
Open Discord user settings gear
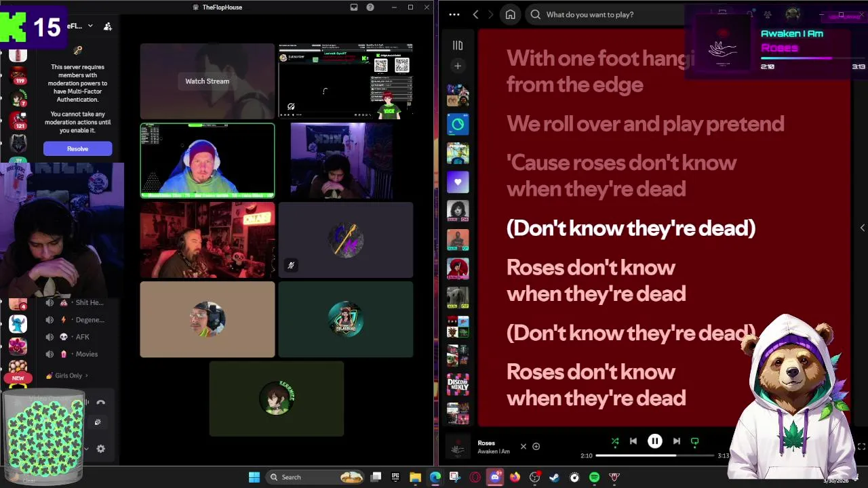(x=101, y=449)
